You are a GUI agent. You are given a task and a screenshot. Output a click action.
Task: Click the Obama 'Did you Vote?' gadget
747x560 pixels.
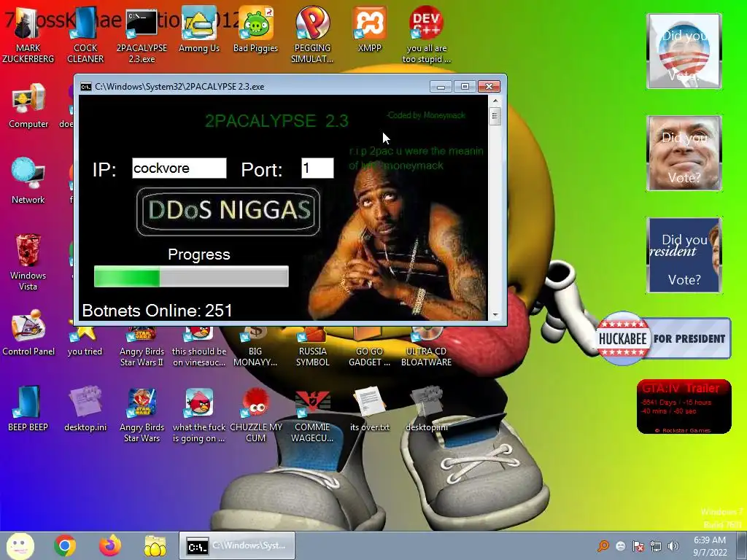click(684, 51)
